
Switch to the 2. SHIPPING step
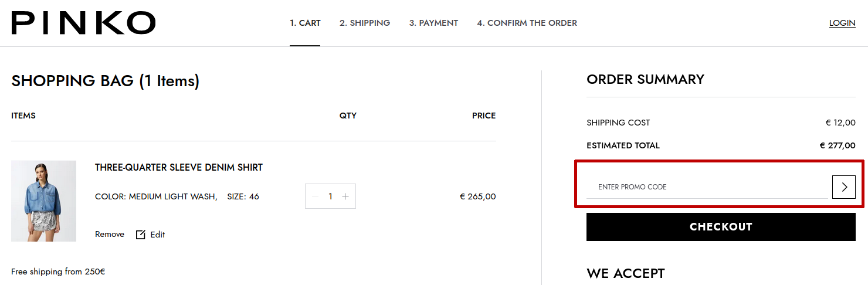(365, 23)
